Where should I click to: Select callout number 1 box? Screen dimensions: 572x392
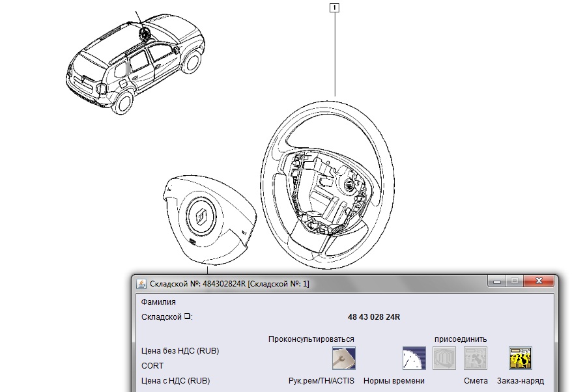[x=335, y=8]
